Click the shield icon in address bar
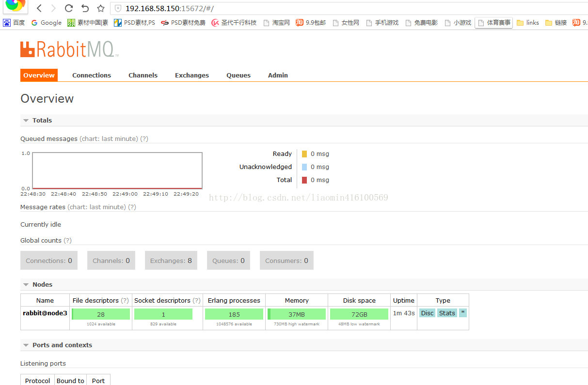Image resolution: width=588 pixels, height=385 pixels. click(x=118, y=9)
